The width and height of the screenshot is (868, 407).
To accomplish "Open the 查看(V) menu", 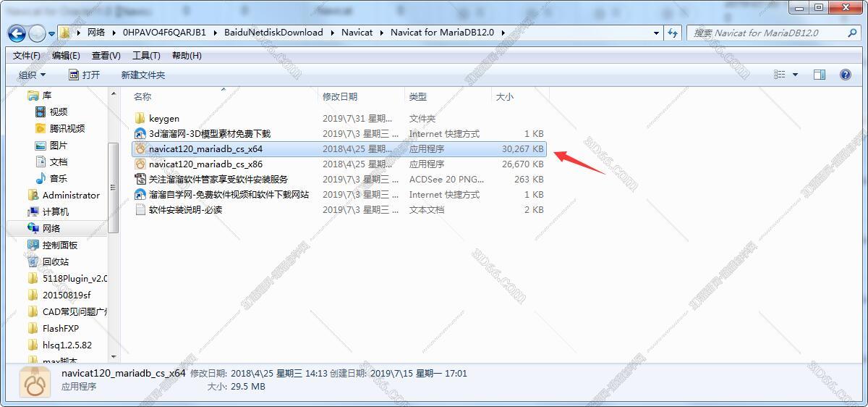I will [x=106, y=56].
